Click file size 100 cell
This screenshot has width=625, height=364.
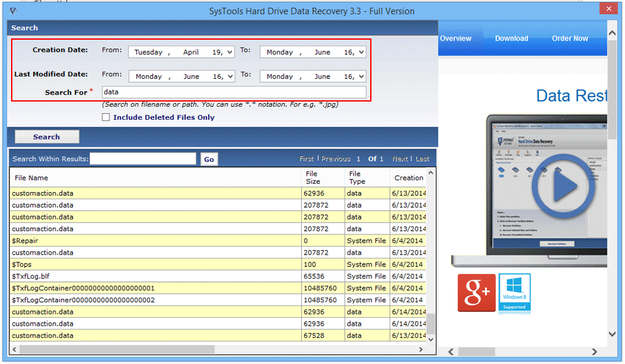click(x=323, y=264)
